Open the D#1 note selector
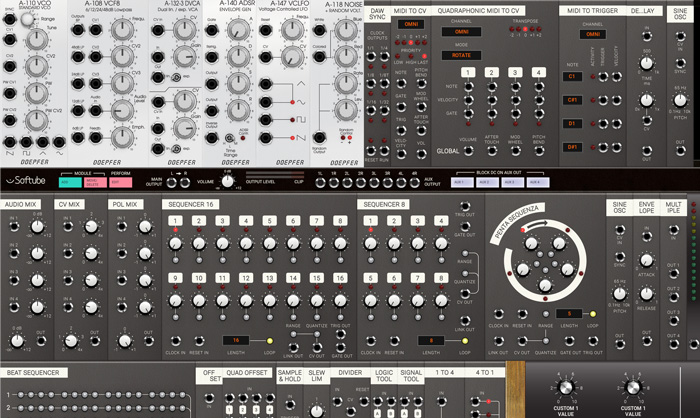The image size is (700, 418). coord(572,146)
